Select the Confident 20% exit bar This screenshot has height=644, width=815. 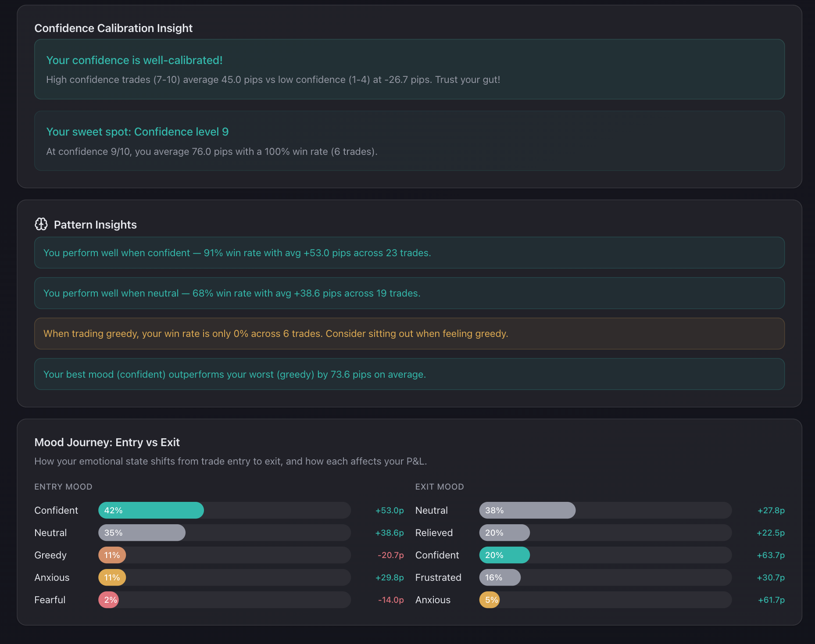504,555
